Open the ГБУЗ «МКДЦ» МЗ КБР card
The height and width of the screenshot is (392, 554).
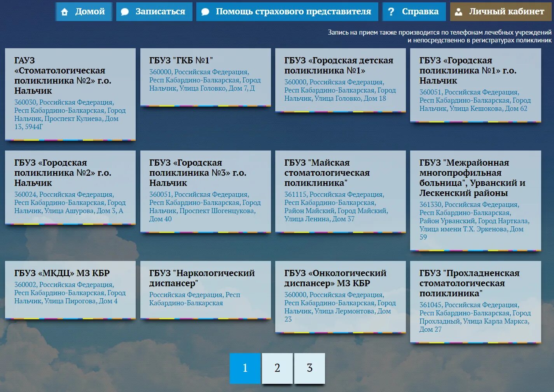coord(70,290)
